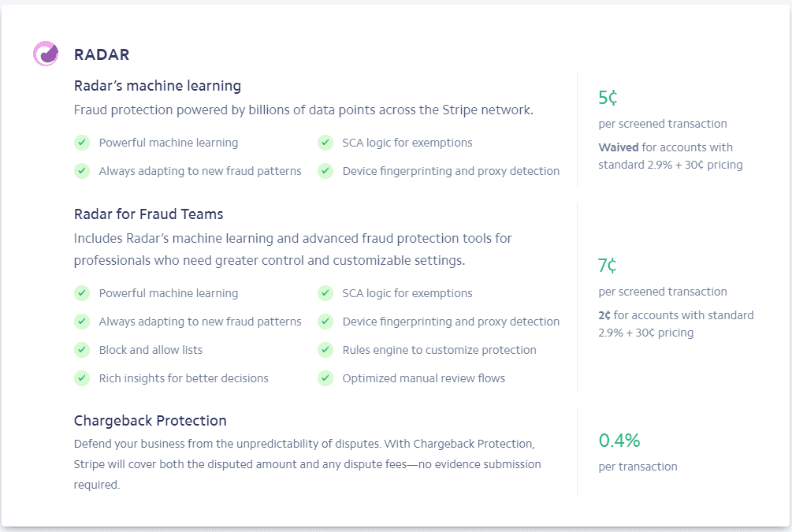Click the Block and allow lists feature text

151,350
